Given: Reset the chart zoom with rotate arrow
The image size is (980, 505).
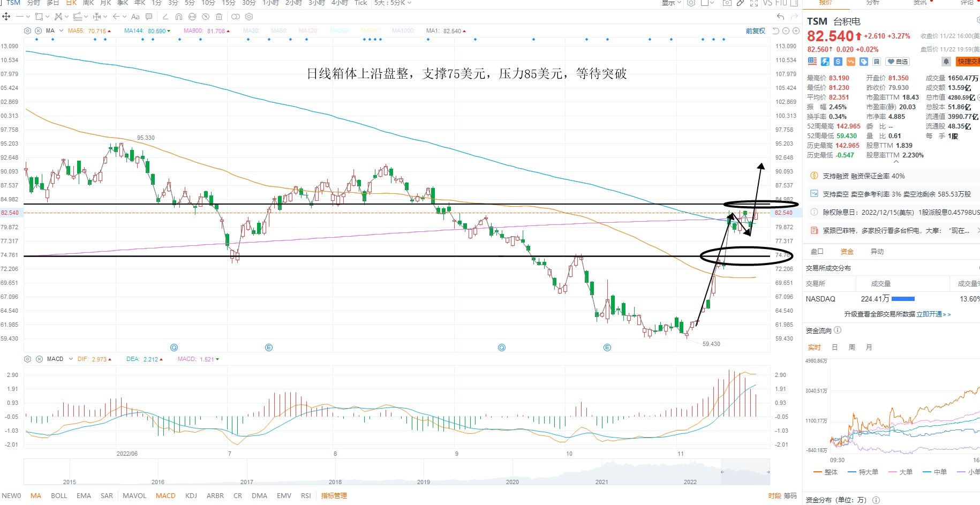Looking at the screenshot, I should (775, 31).
